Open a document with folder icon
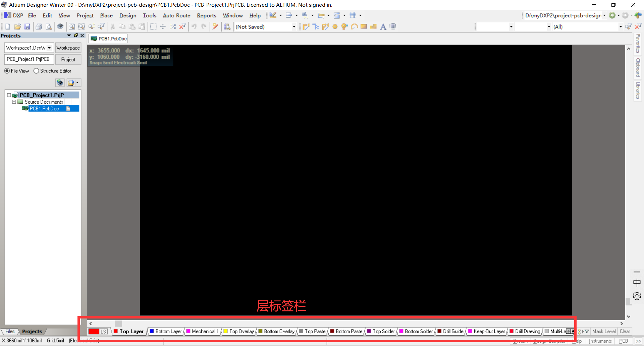This screenshot has height=346, width=644. pos(17,27)
